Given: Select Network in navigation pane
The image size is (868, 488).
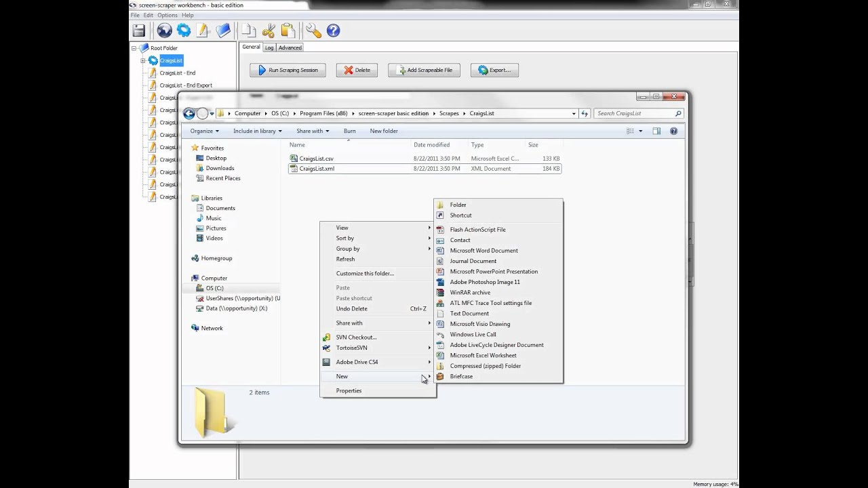Looking at the screenshot, I should (212, 328).
